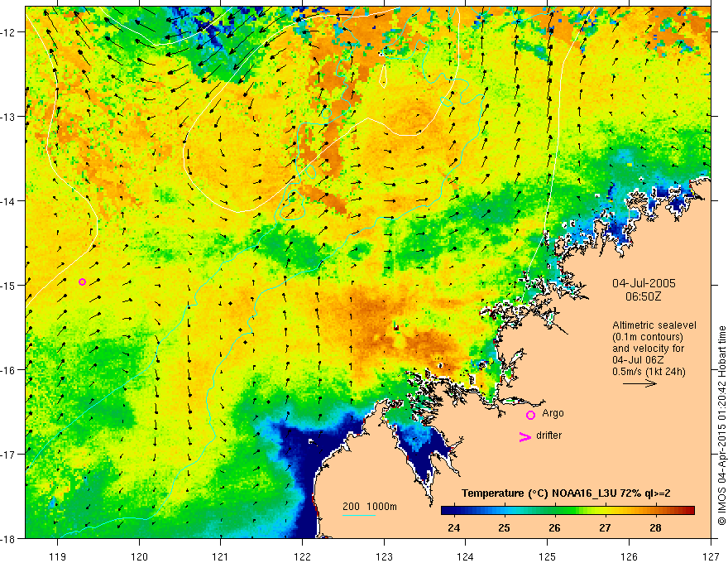Click the latitude axis label '-12'
728x563 pixels.
tap(7, 32)
